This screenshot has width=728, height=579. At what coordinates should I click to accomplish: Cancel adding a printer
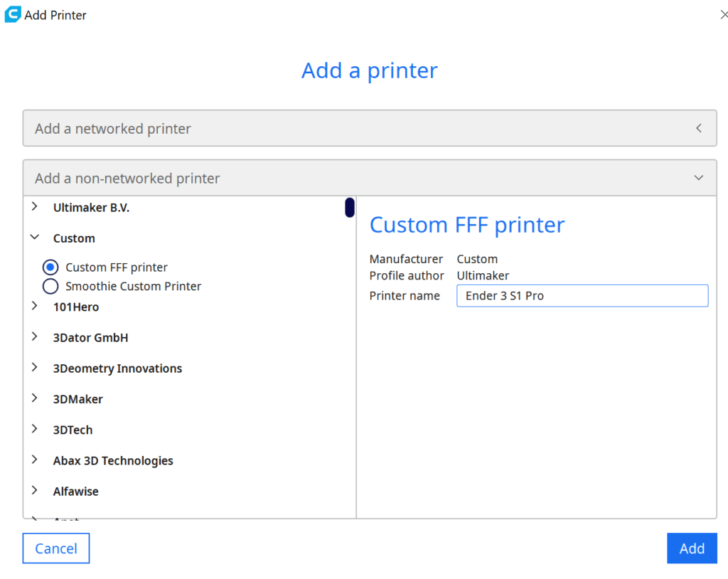tap(55, 548)
